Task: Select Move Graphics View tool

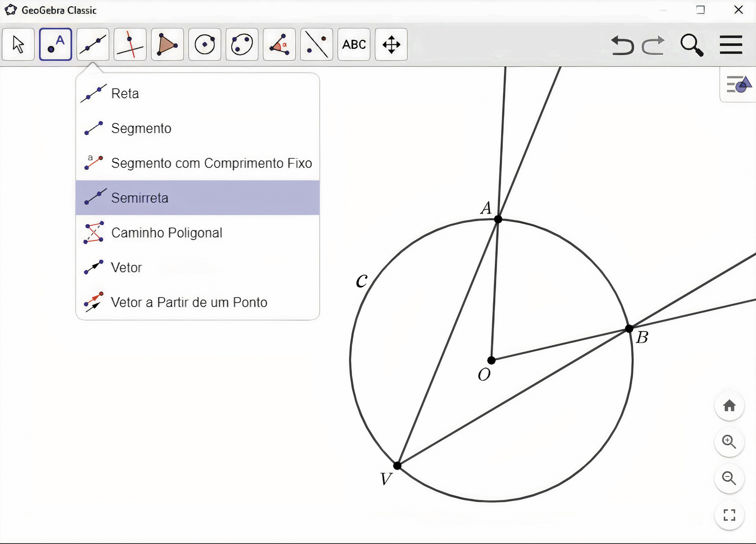Action: [391, 44]
